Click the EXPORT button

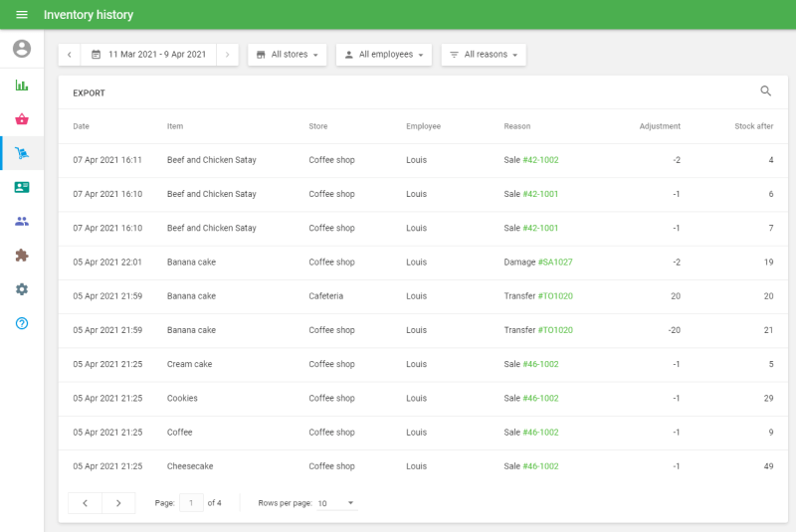[89, 93]
